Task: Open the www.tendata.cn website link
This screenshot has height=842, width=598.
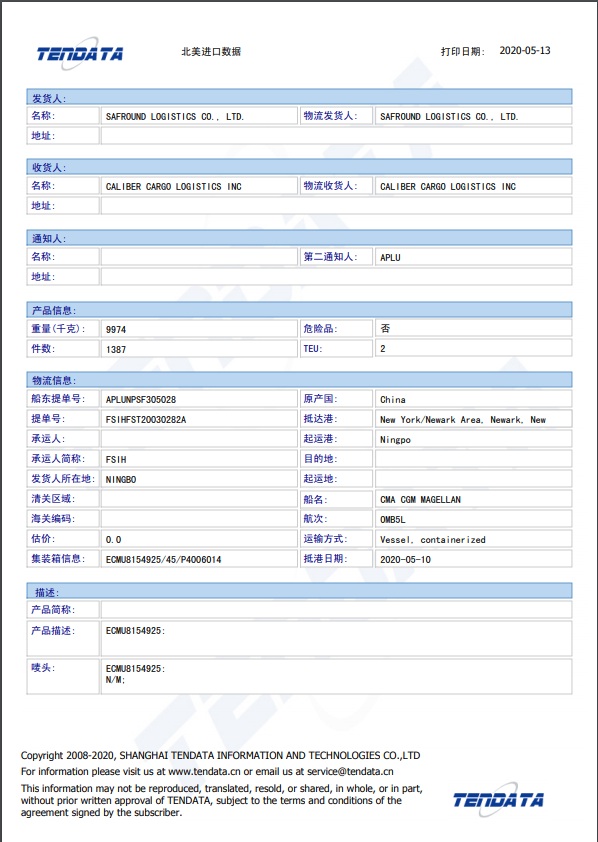Action: tap(204, 772)
